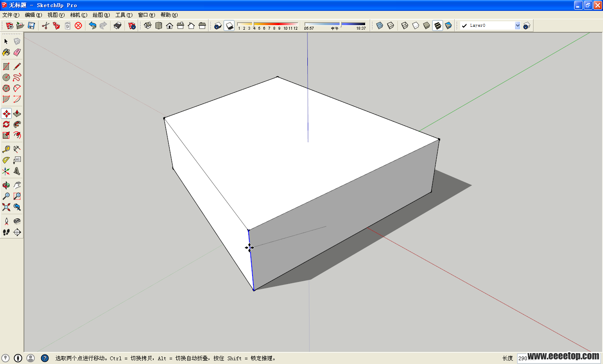This screenshot has width=603, height=364.
Task: Activate the Orbit camera tool
Action: (6, 185)
